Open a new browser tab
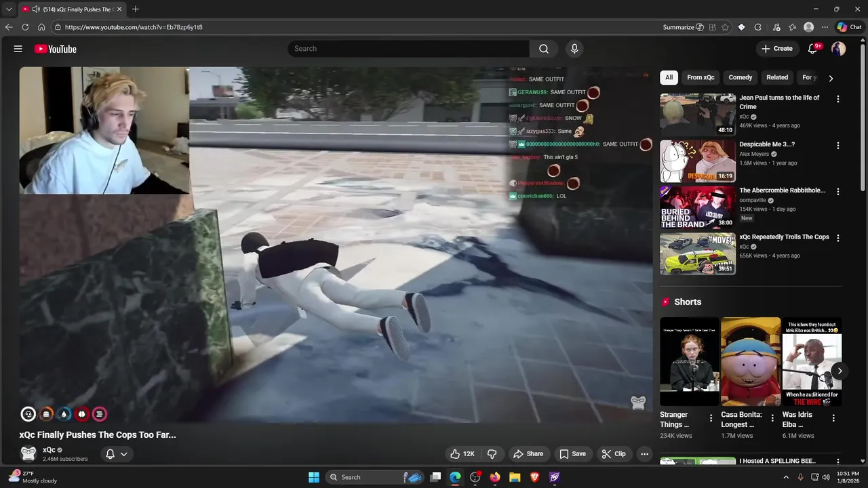This screenshot has width=868, height=488. (136, 9)
